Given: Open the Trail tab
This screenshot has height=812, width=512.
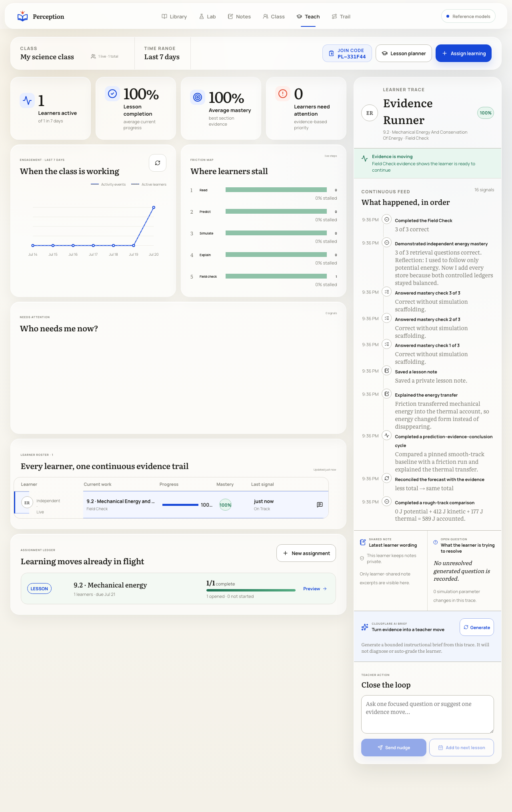Looking at the screenshot, I should (x=341, y=16).
